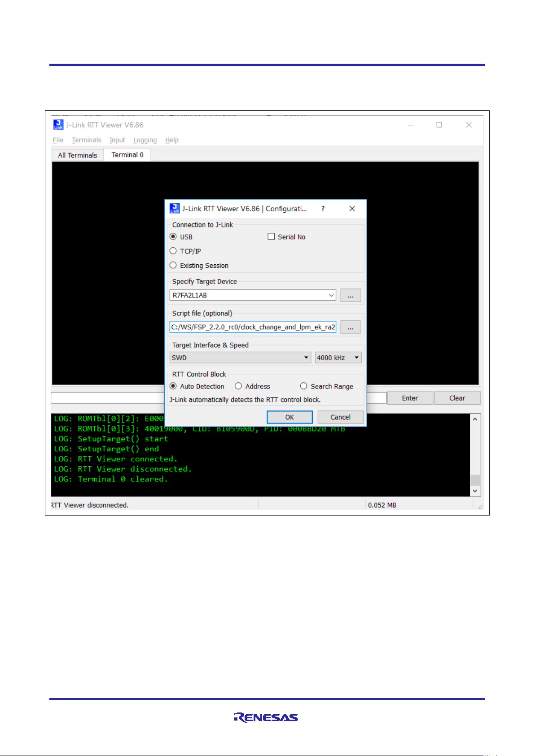Open the Terminals menu
This screenshot has height=756, width=535.
click(87, 140)
